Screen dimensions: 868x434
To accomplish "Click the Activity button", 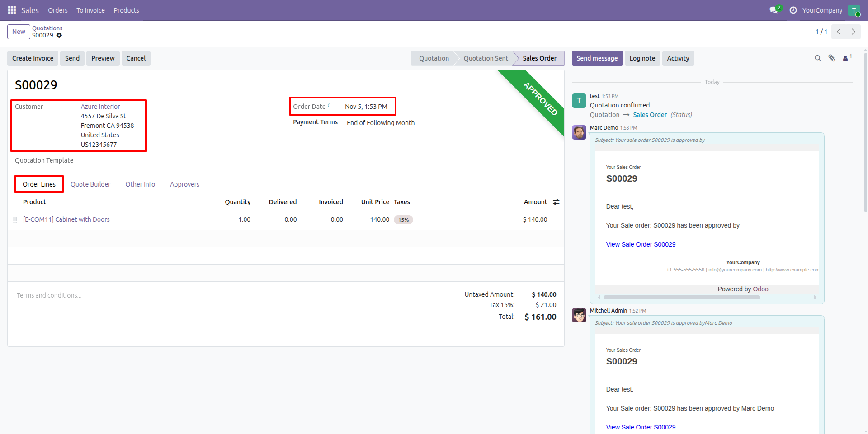I will click(x=678, y=58).
